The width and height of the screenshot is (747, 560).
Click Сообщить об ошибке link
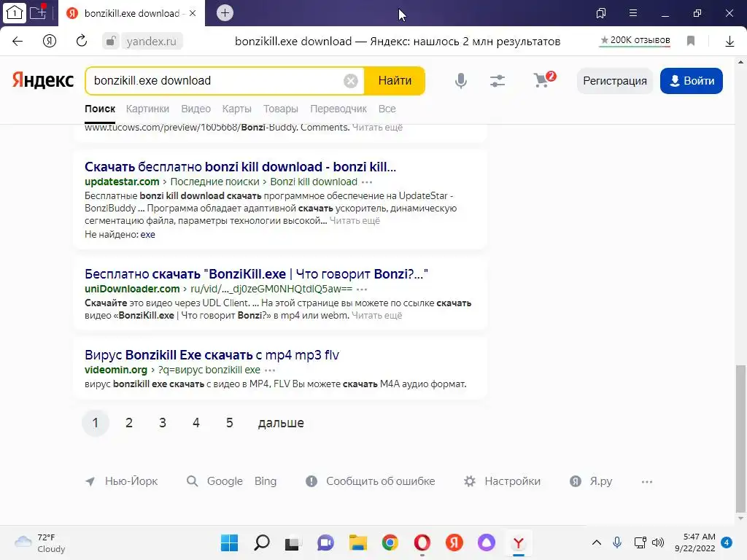tap(370, 481)
